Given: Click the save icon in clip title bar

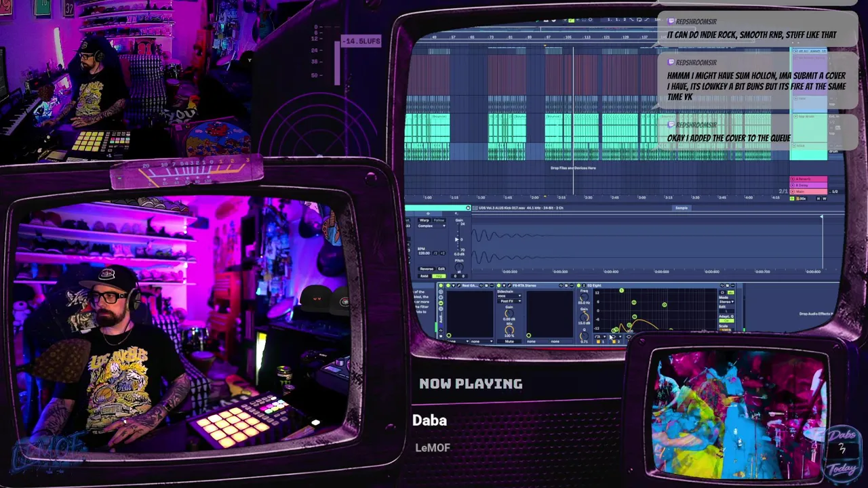Looking at the screenshot, I should coord(468,207).
